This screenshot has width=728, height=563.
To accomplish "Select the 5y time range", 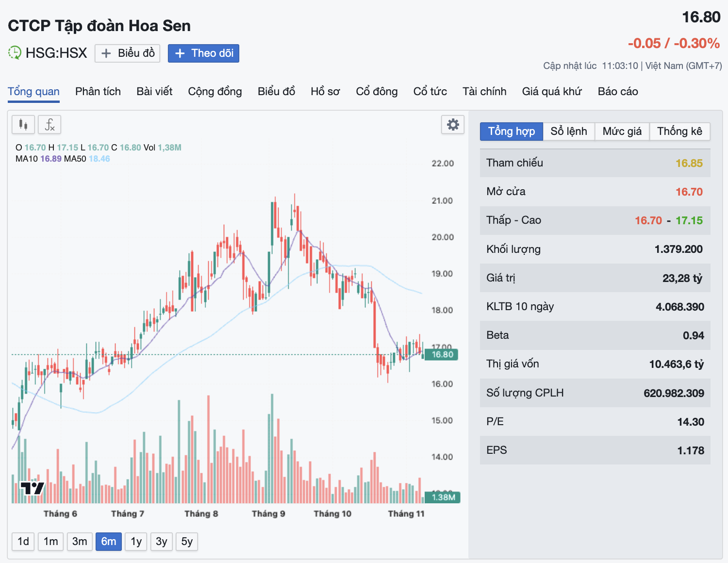I will pos(187,541).
